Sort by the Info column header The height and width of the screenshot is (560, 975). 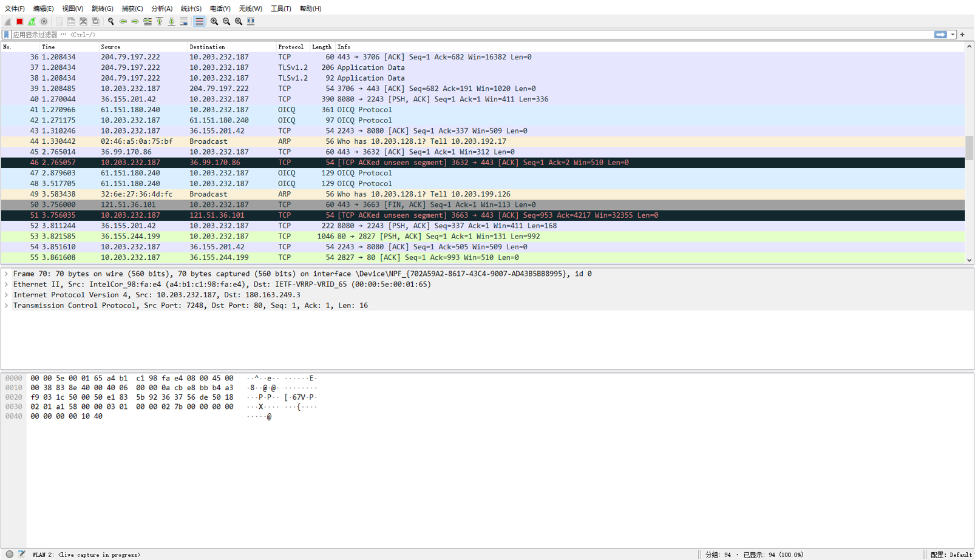[x=650, y=47]
